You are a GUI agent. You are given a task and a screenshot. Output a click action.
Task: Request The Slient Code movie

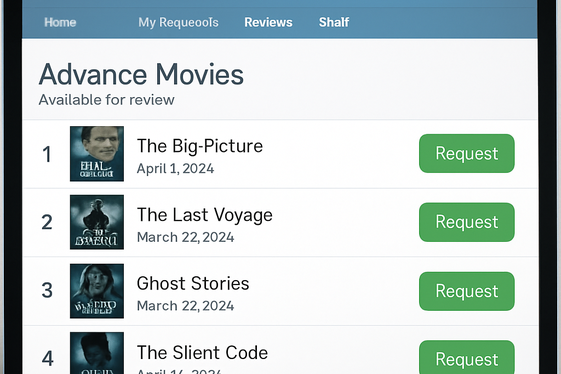[x=467, y=357]
